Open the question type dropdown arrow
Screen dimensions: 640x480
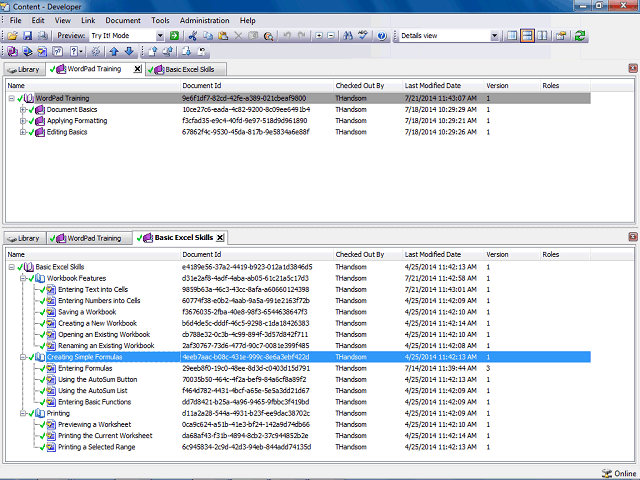tap(81, 51)
